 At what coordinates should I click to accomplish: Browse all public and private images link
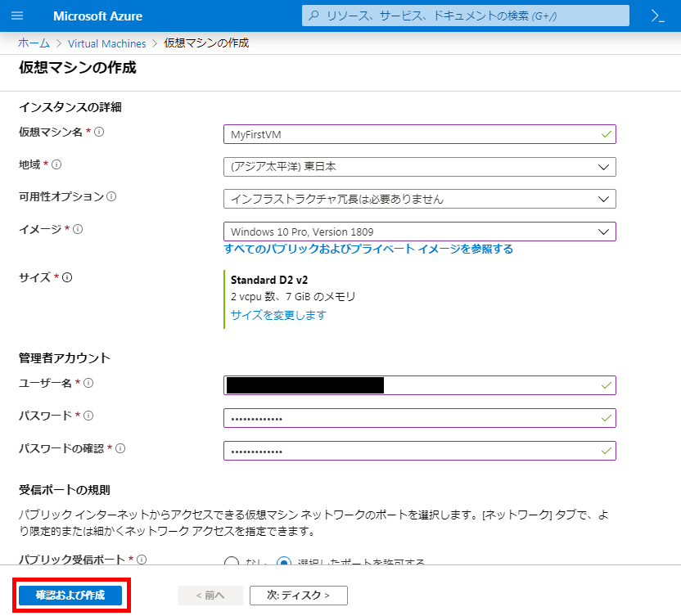pyautogui.click(x=368, y=249)
